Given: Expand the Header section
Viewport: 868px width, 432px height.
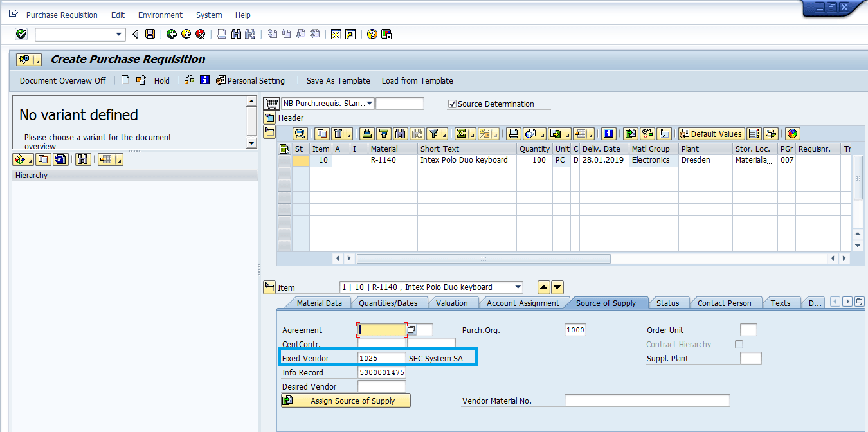Looking at the screenshot, I should [x=269, y=118].
